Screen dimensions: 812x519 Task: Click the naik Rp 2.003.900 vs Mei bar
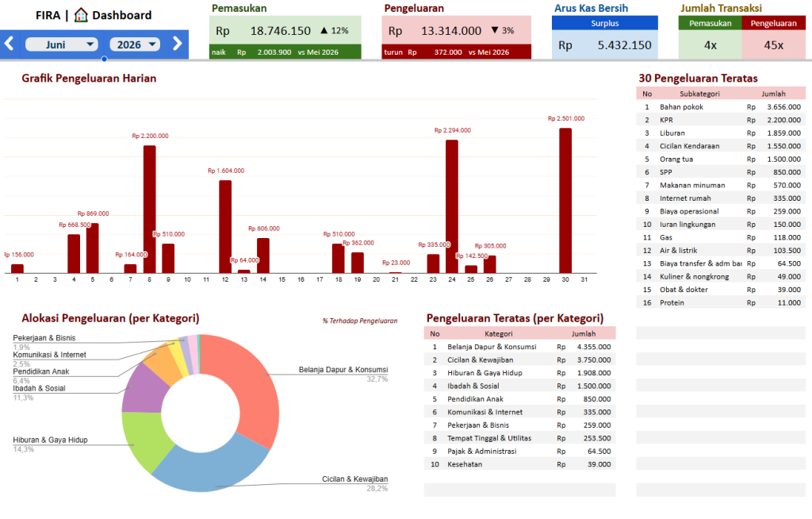(x=285, y=52)
